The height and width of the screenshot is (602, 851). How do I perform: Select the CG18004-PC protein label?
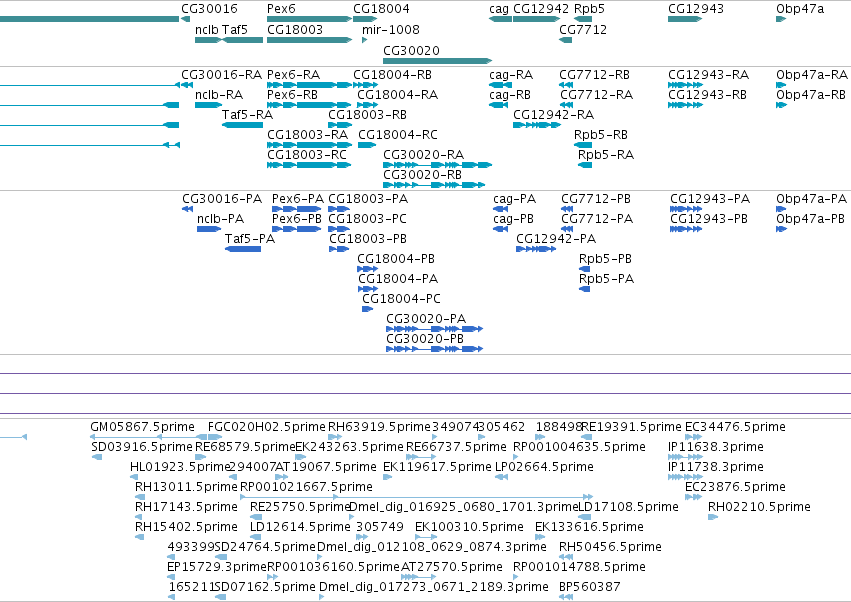pyautogui.click(x=401, y=299)
